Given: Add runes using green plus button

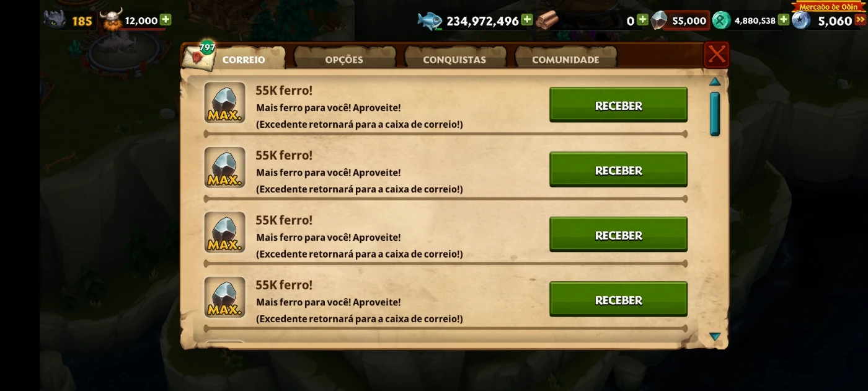Looking at the screenshot, I should click(784, 20).
